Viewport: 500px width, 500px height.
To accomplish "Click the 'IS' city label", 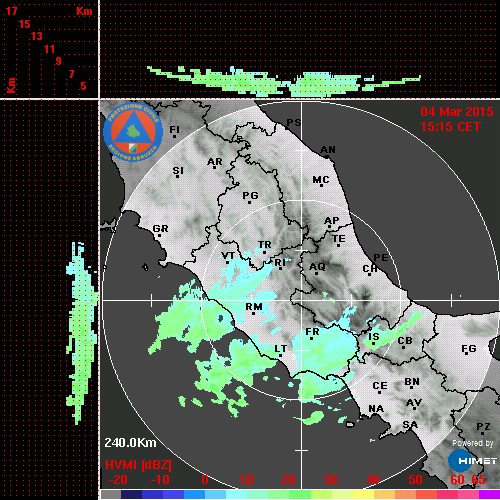I will tap(374, 337).
